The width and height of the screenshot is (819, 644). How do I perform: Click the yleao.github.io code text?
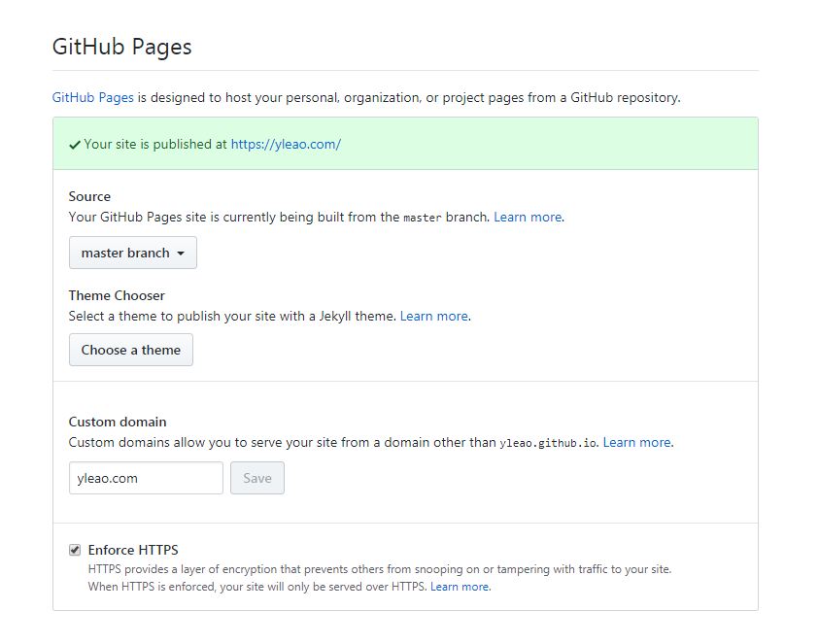pos(548,444)
